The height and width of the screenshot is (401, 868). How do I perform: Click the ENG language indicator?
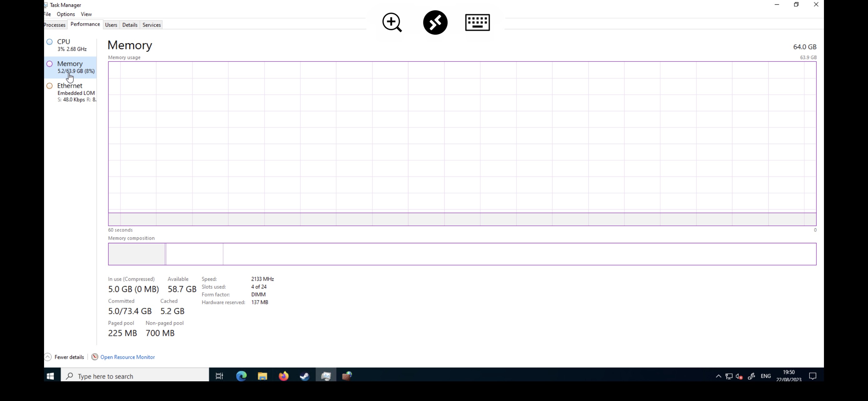point(766,376)
